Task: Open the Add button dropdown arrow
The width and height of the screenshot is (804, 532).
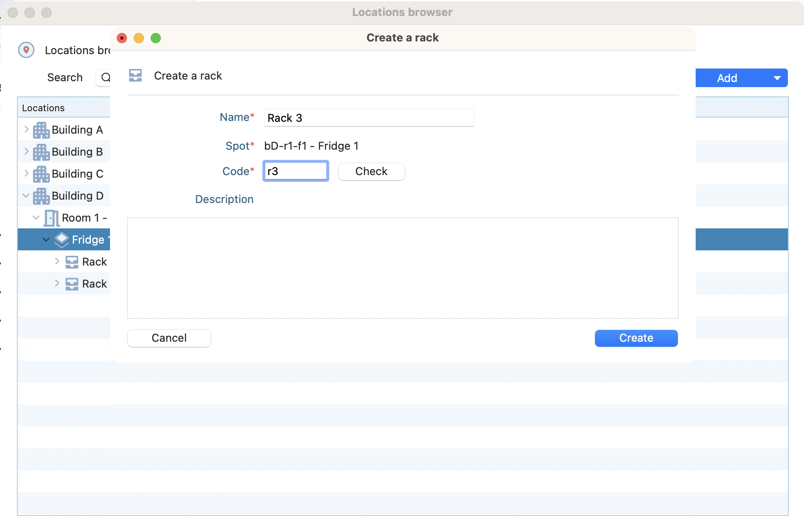Action: [777, 78]
